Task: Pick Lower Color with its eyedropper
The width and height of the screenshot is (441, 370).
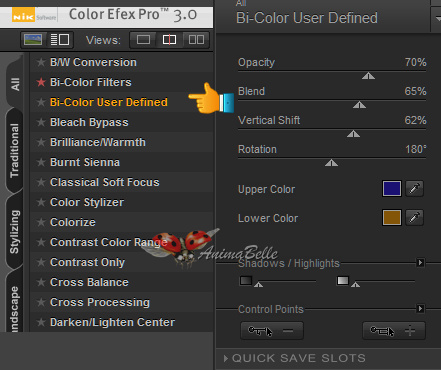Action: point(414,218)
